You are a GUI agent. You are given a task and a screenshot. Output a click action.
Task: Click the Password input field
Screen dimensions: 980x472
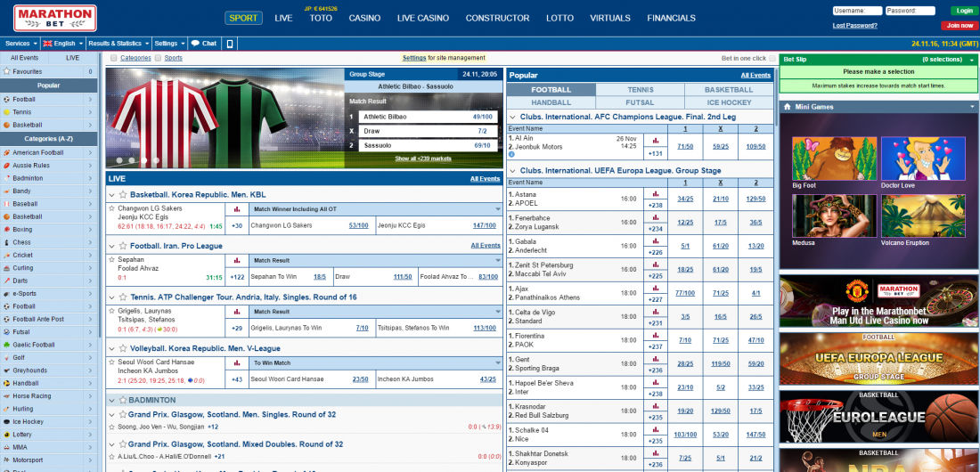pos(910,11)
